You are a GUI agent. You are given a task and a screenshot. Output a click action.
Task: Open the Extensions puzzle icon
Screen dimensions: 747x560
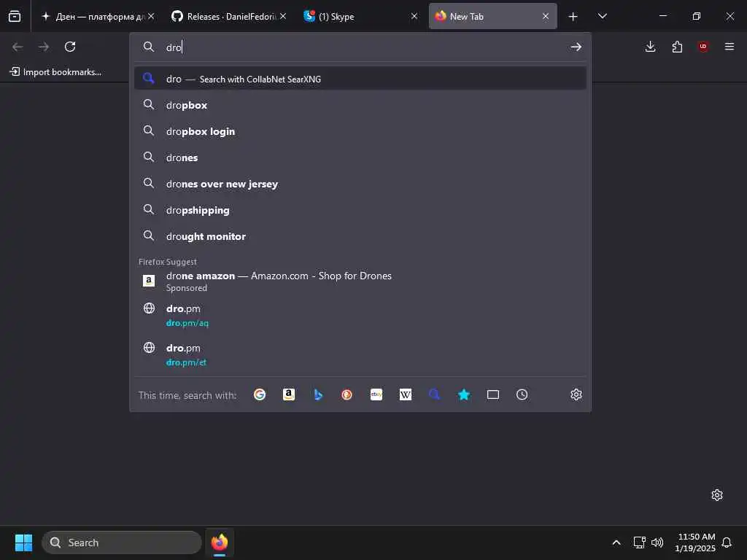tap(677, 47)
